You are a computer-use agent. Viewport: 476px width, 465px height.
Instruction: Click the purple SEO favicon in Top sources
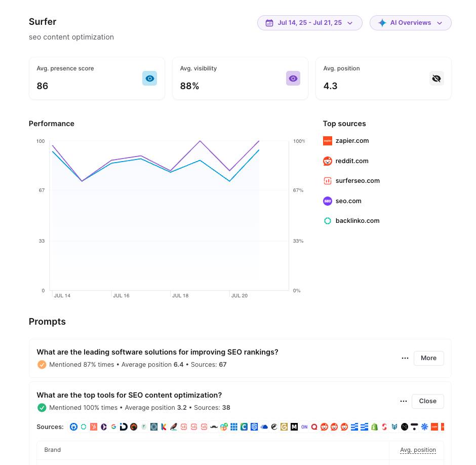pyautogui.click(x=328, y=201)
